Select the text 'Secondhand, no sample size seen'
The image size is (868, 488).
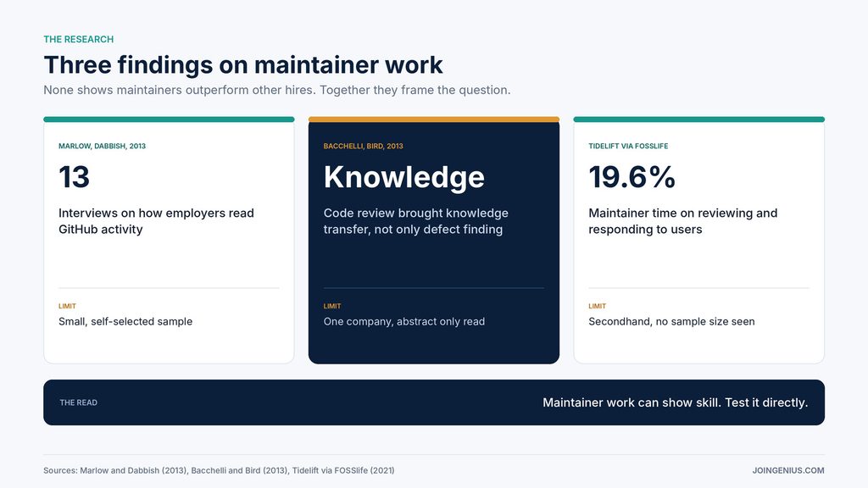pos(671,321)
